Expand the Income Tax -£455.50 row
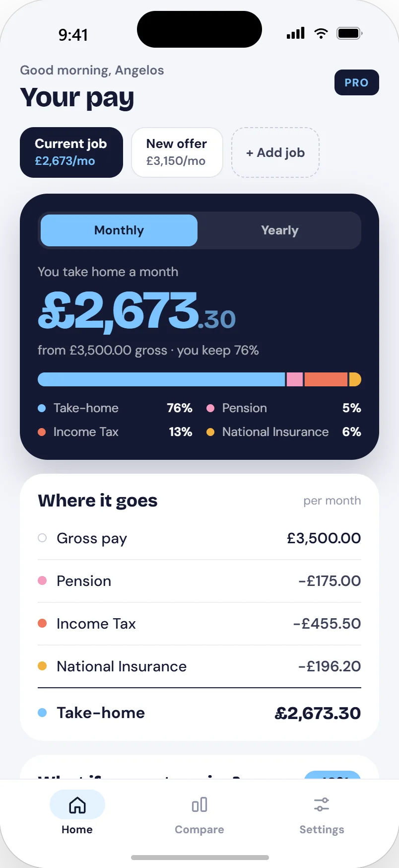This screenshot has height=868, width=399. (x=199, y=624)
